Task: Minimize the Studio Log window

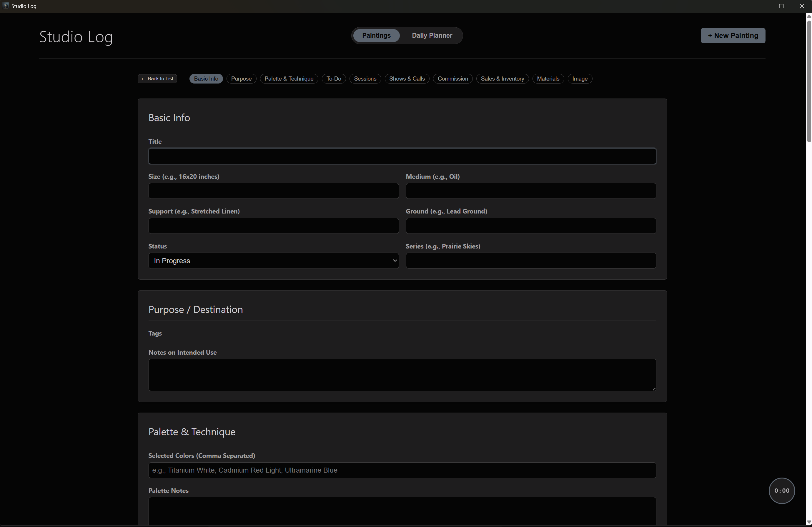Action: (x=761, y=6)
